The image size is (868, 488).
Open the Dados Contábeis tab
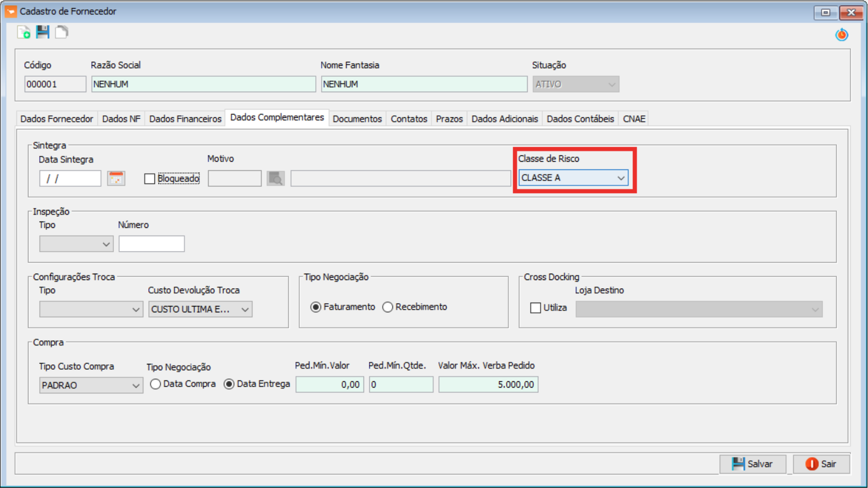point(580,119)
